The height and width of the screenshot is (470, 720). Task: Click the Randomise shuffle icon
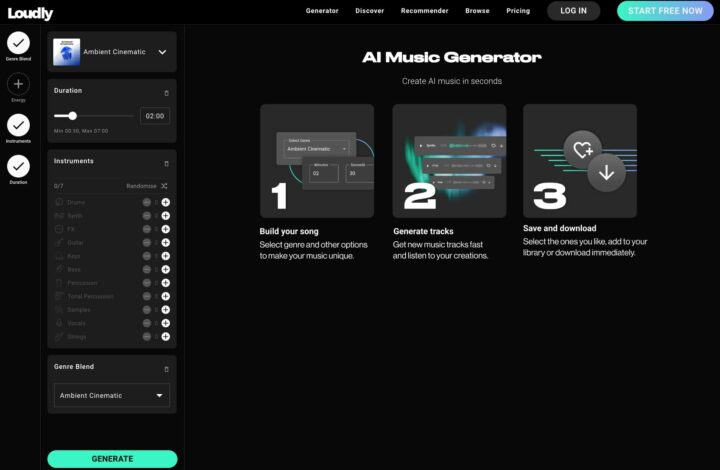pos(165,186)
